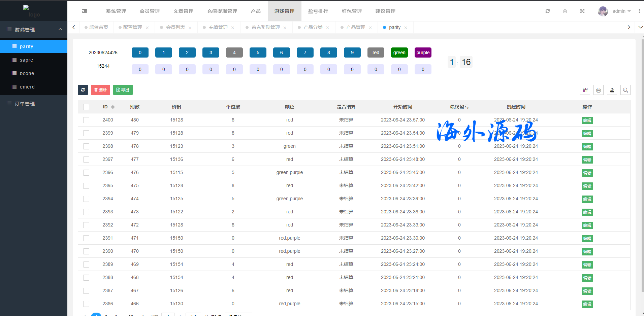
Task: Check the select-all header checkbox
Action: [x=86, y=107]
